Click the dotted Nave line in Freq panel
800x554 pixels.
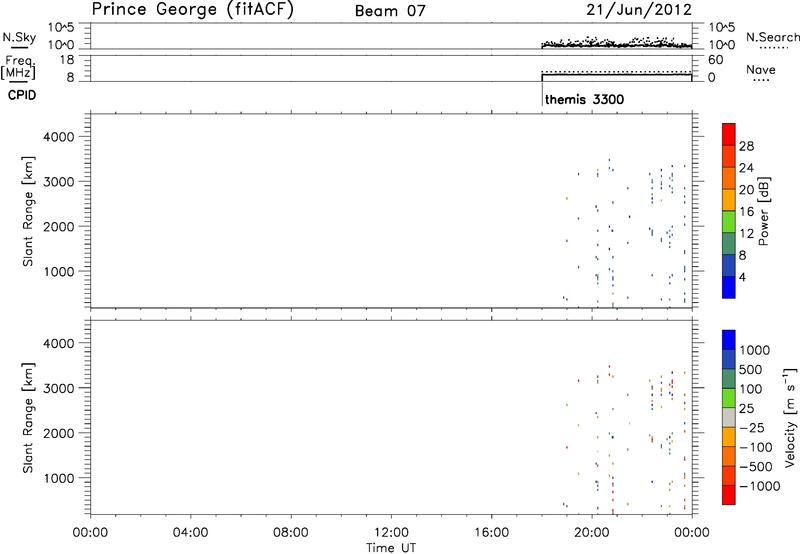coord(616,72)
